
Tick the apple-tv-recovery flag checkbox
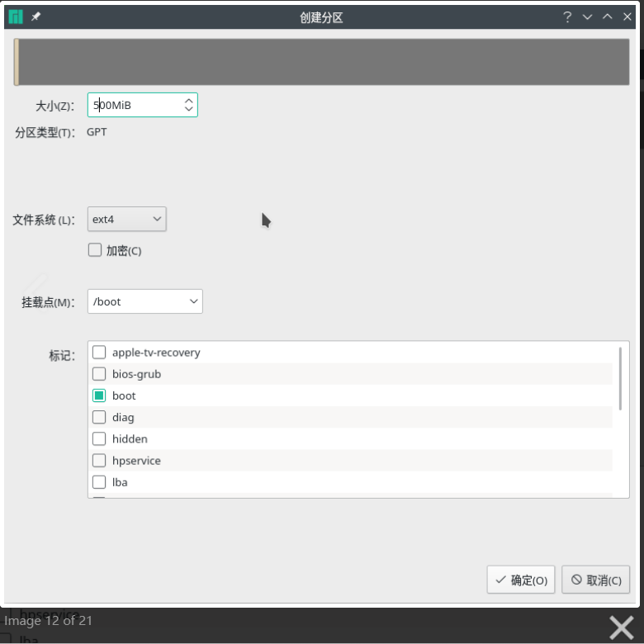coord(99,353)
